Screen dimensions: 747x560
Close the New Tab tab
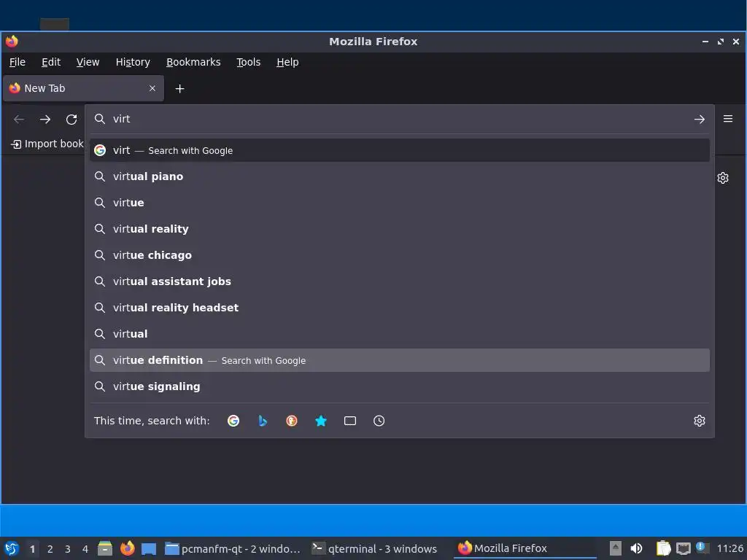pyautogui.click(x=152, y=88)
